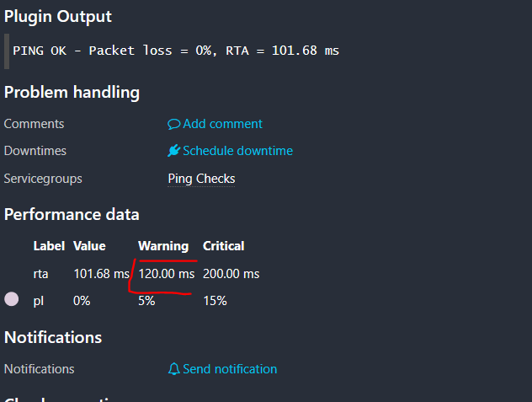Select the Send notification link
This screenshot has height=402, width=532.
click(230, 369)
